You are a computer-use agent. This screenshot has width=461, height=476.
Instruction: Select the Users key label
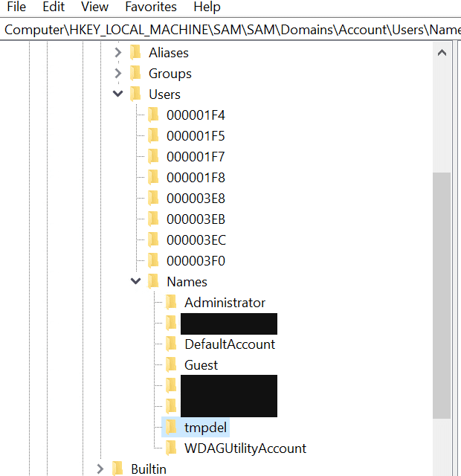pyautogui.click(x=164, y=94)
